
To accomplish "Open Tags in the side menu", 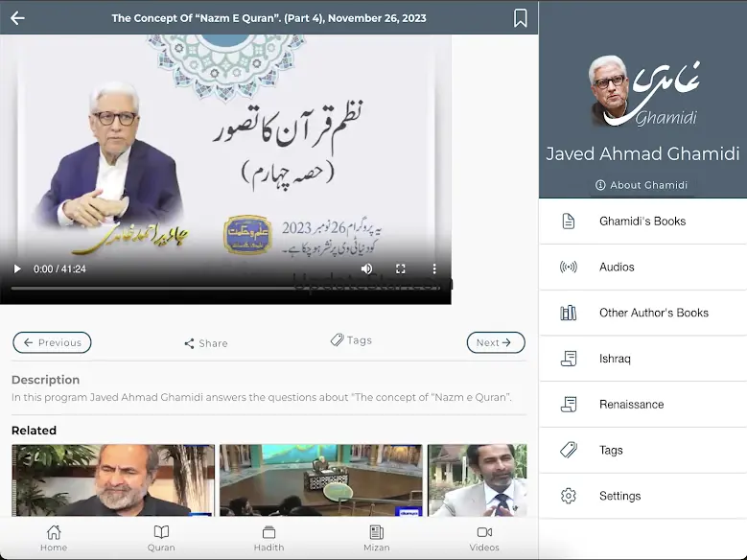I will coord(642,450).
